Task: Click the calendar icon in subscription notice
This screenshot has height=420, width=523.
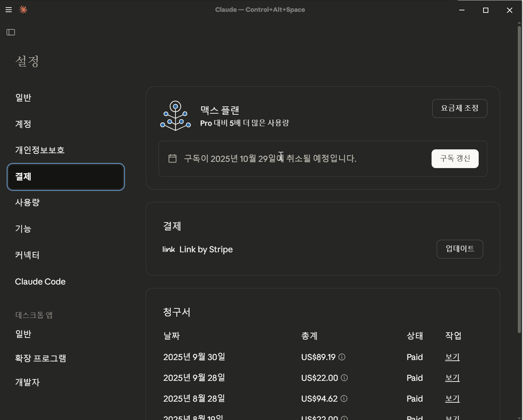Action: tap(172, 158)
